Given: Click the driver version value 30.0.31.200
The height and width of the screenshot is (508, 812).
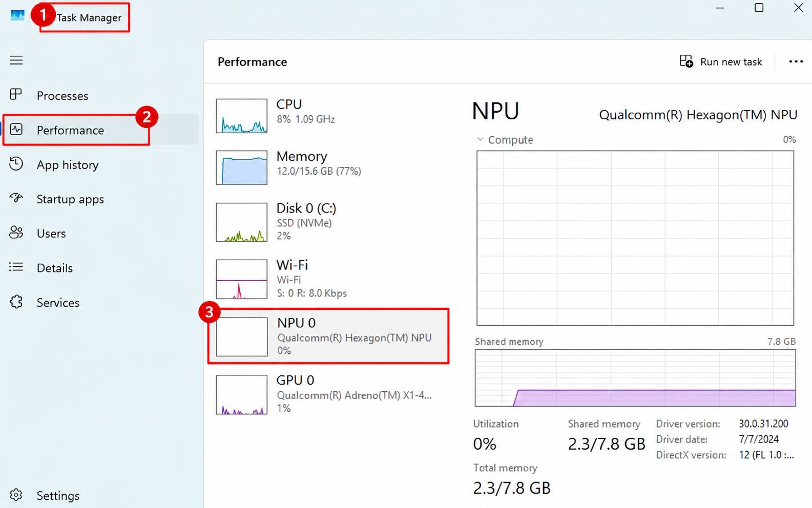Looking at the screenshot, I should click(763, 424).
